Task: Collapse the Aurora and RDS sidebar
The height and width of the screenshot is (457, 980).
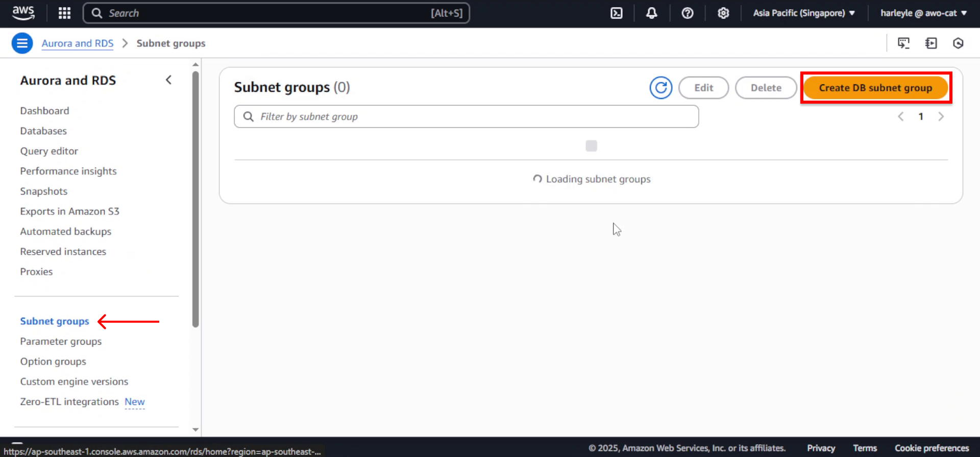Action: click(169, 80)
